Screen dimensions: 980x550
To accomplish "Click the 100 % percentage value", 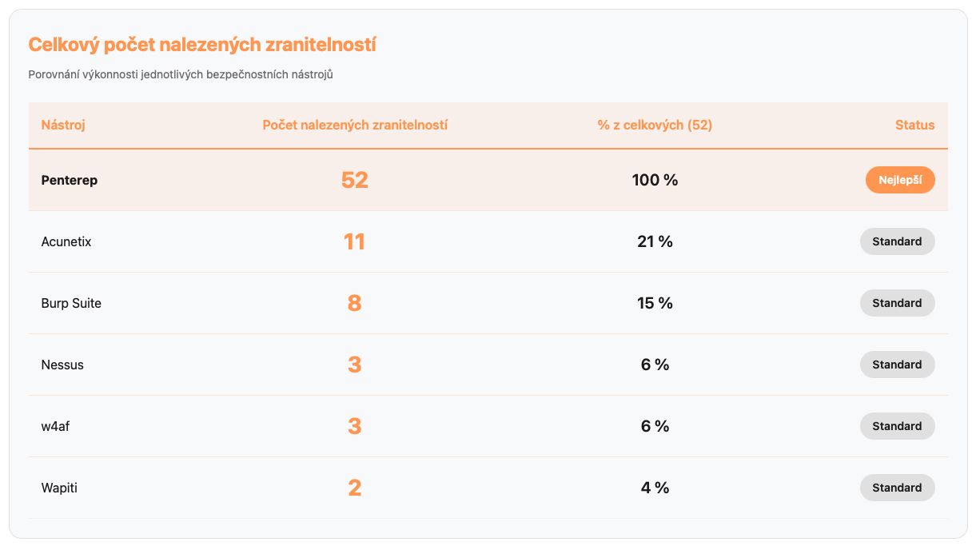I will 655,180.
